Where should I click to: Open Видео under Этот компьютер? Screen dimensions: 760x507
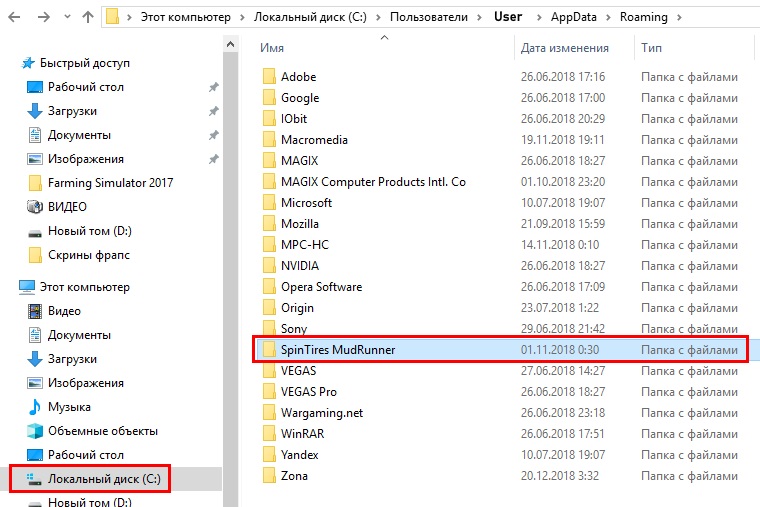point(64,311)
